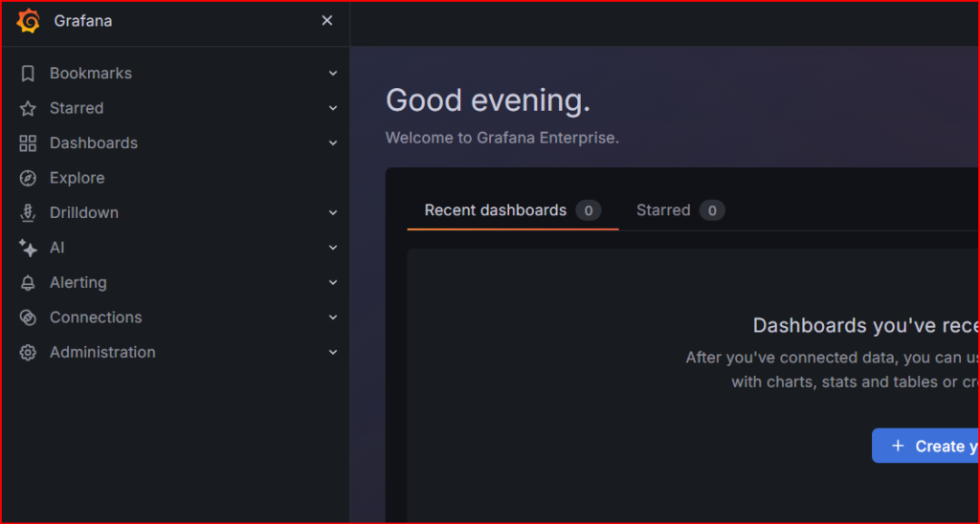Click the "Good evening." heading
The width and height of the screenshot is (980, 524).
(x=488, y=100)
